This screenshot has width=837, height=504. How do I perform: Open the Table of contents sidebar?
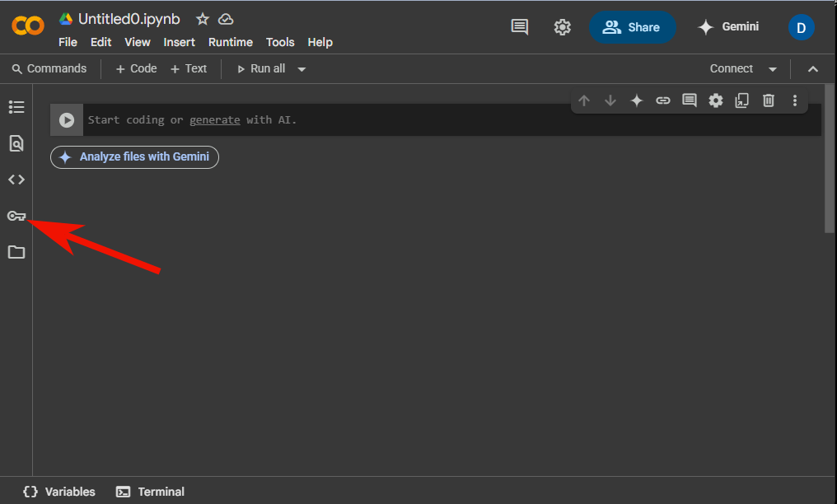click(16, 107)
